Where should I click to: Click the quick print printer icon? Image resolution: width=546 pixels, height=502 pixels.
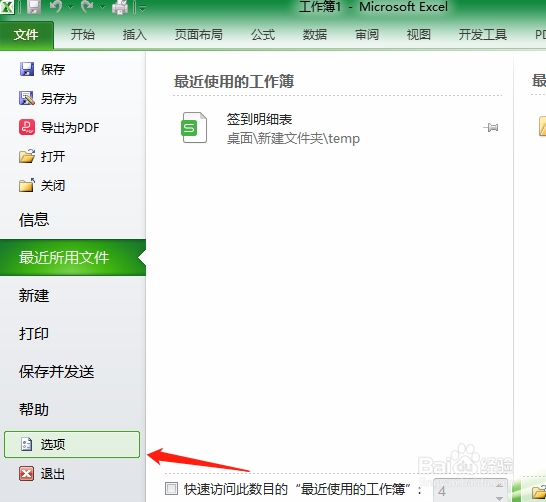pos(120,7)
